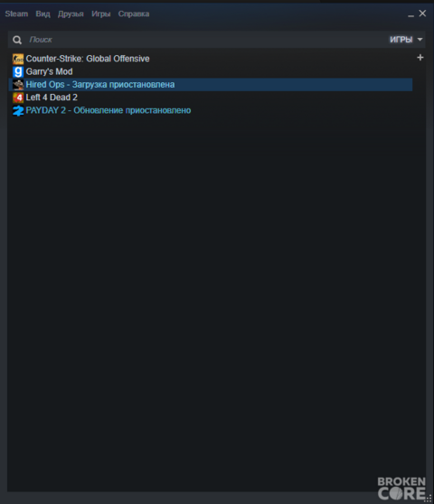Click the plus icon to add game
Image resolution: width=434 pixels, height=504 pixels.
click(420, 58)
